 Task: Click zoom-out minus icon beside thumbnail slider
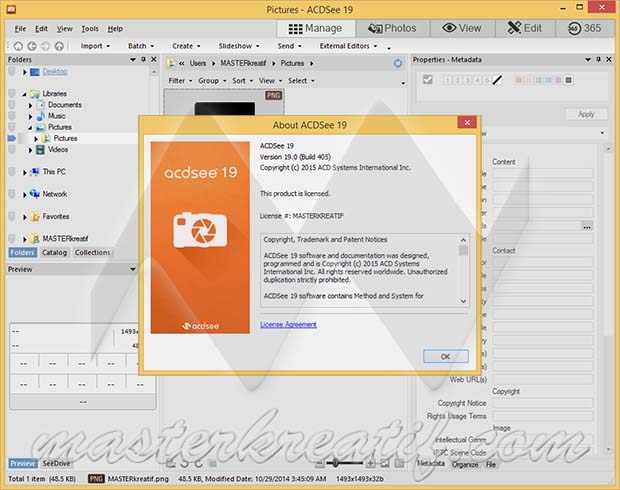[320, 463]
